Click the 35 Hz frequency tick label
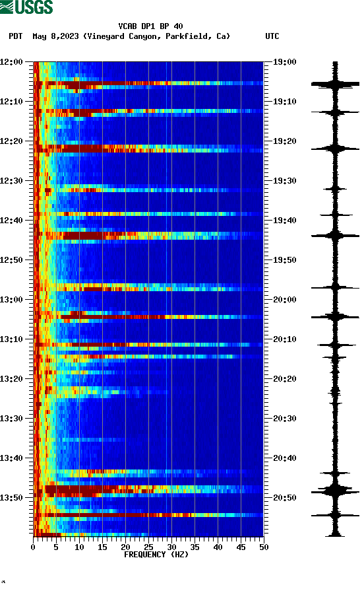This screenshot has width=364, height=589. pos(195,547)
